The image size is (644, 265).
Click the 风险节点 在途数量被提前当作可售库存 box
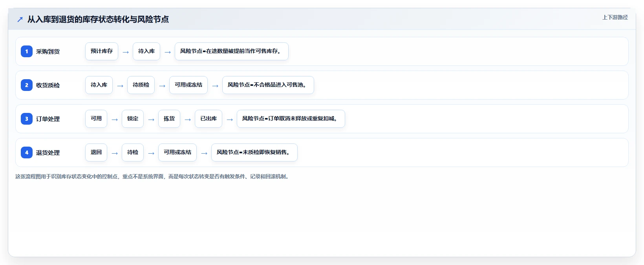click(232, 51)
